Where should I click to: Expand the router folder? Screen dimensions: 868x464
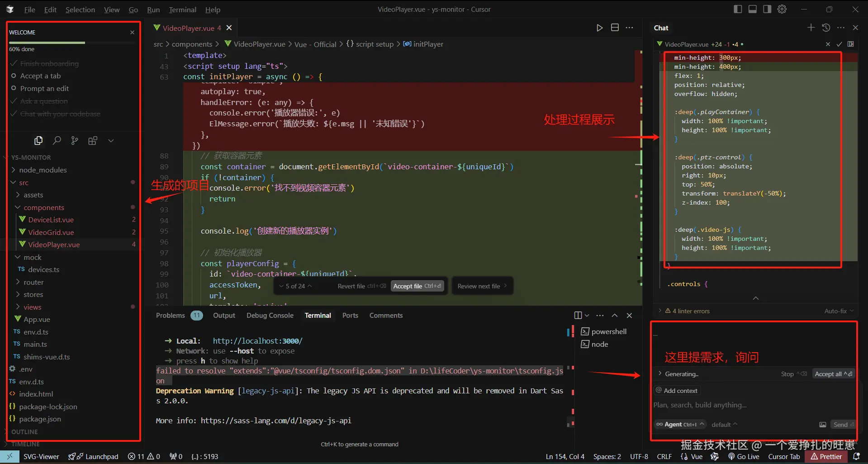pos(33,282)
